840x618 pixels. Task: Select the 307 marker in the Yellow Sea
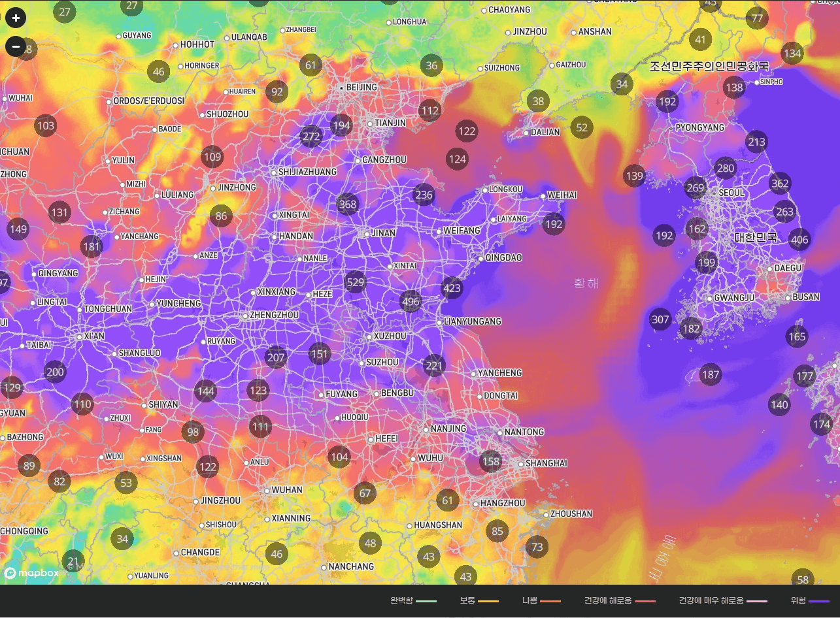click(x=660, y=319)
